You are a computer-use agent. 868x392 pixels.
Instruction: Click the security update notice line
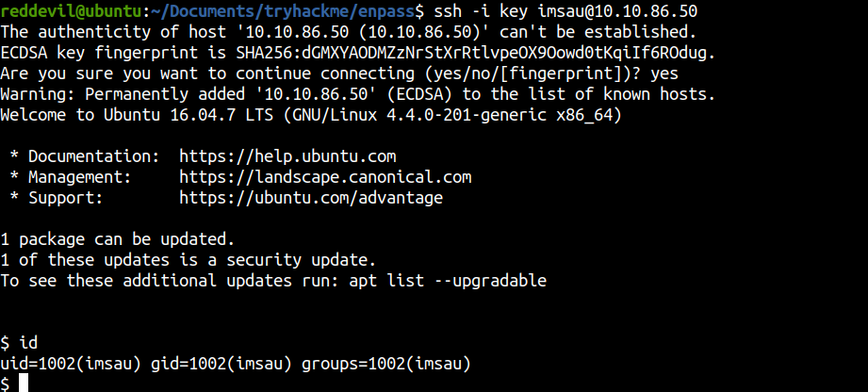(x=188, y=260)
